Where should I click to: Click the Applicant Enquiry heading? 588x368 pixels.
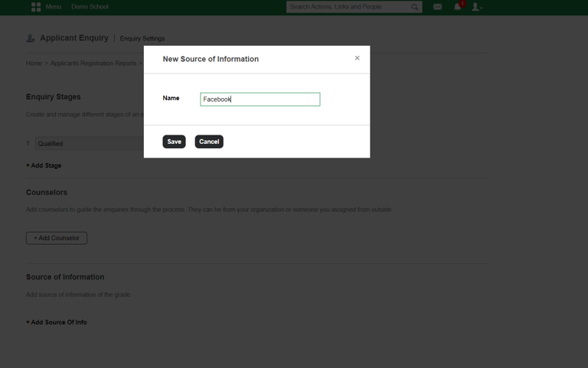74,37
